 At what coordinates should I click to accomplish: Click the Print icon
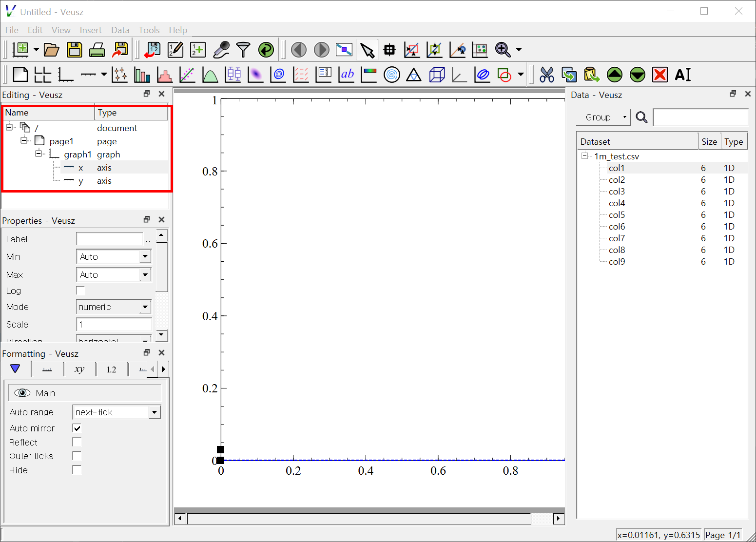point(97,49)
